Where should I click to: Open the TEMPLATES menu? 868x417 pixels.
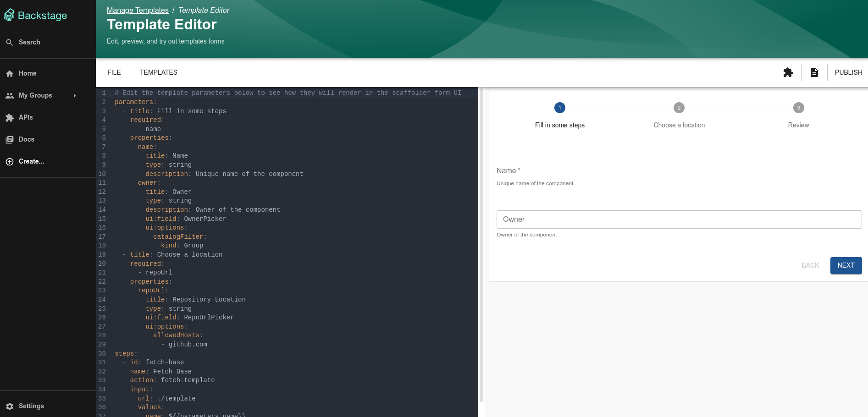158,72
